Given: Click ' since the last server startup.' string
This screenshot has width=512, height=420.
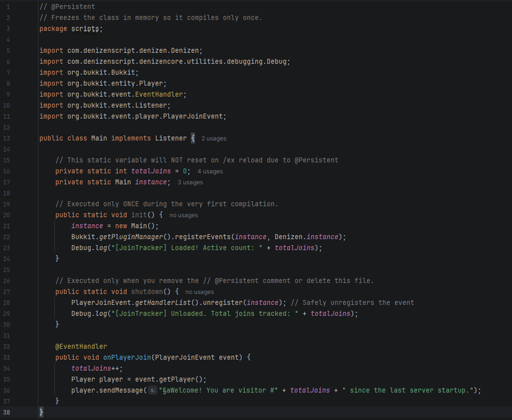Looking at the screenshot, I should coord(408,390).
